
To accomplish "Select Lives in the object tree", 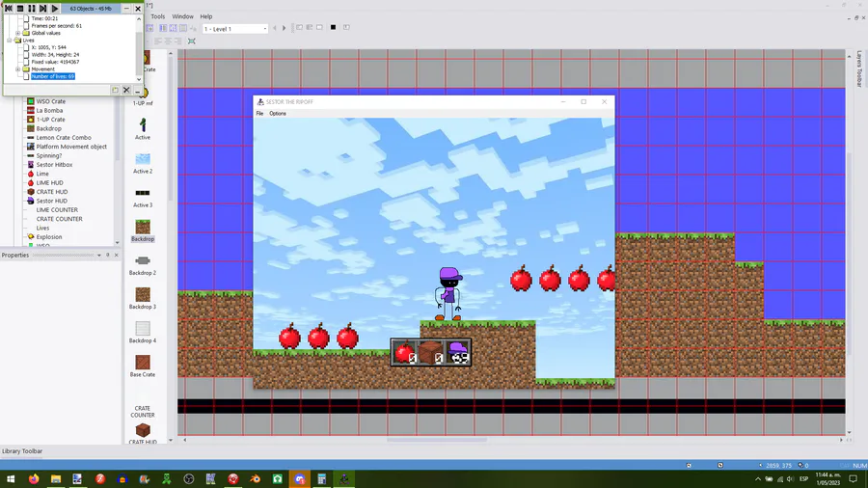I will pos(42,228).
